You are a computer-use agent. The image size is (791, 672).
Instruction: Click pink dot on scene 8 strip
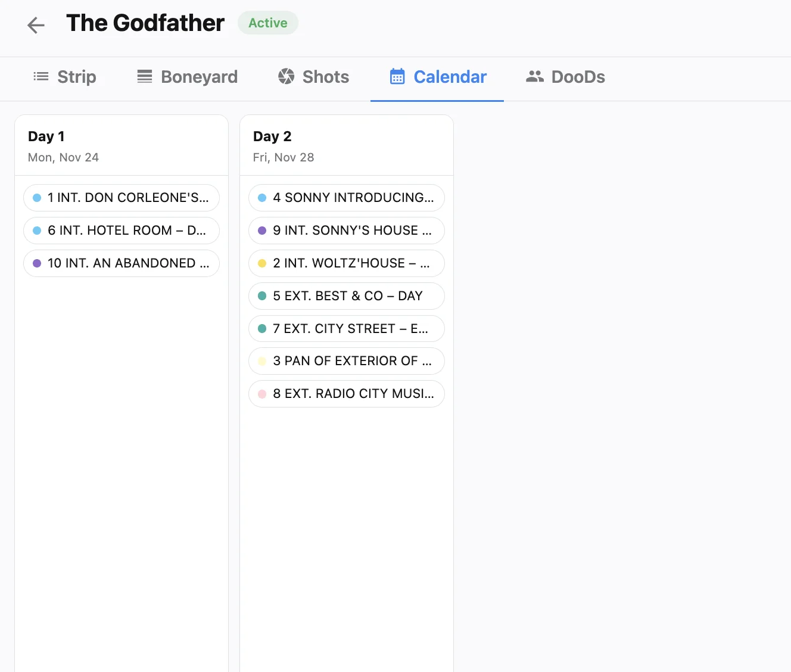point(262,394)
